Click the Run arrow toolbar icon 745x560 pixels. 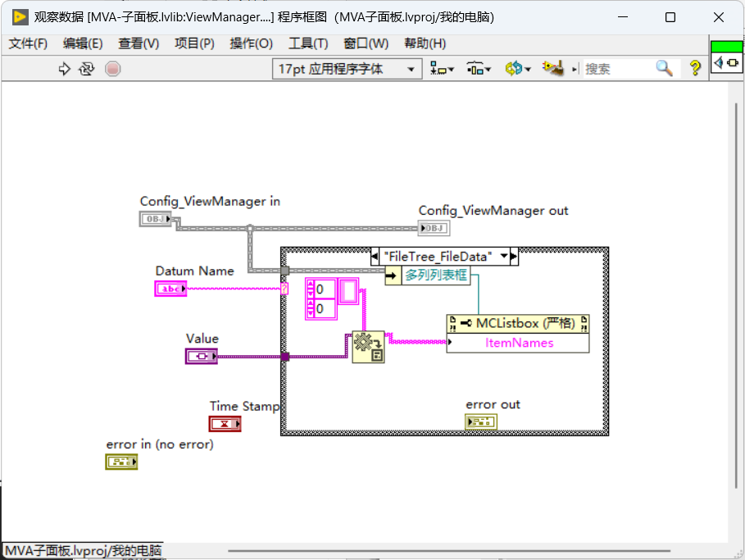pyautogui.click(x=64, y=69)
